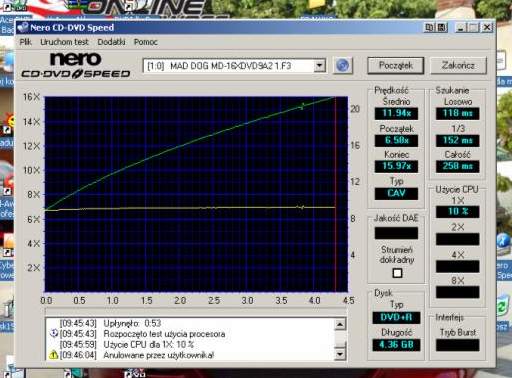Click the Zakończ button
This screenshot has width=512, height=378.
point(458,65)
